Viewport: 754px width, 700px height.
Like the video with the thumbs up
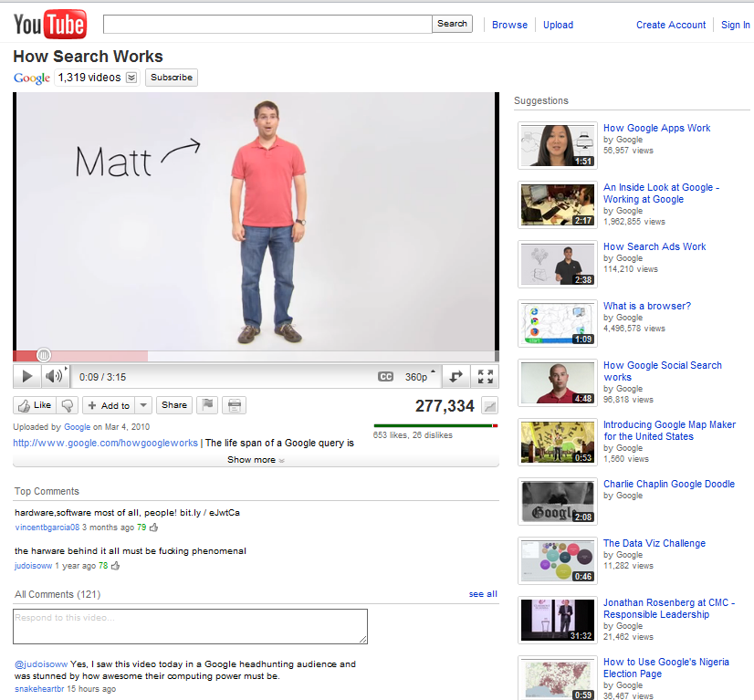tap(34, 405)
